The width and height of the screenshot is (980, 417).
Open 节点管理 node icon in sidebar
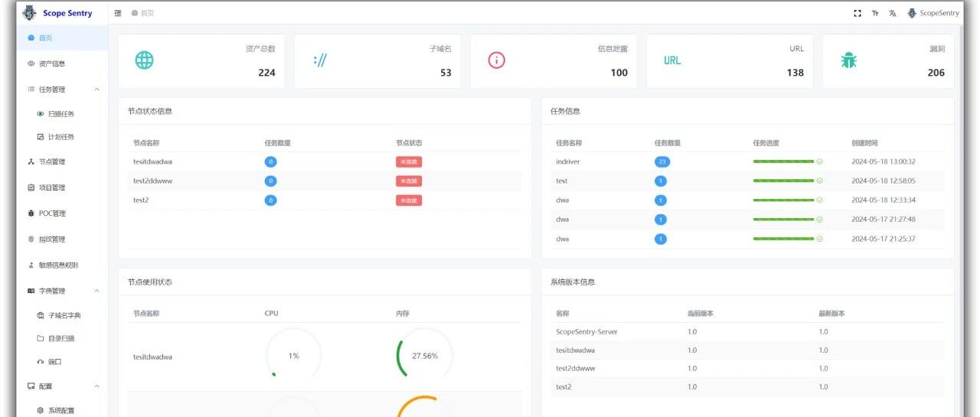(31, 161)
